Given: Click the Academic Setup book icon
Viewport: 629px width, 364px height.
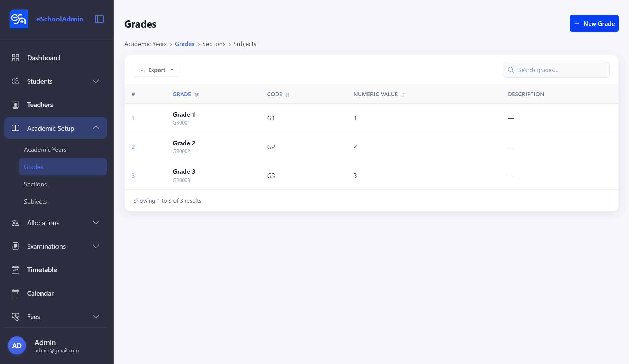Looking at the screenshot, I should pos(15,128).
